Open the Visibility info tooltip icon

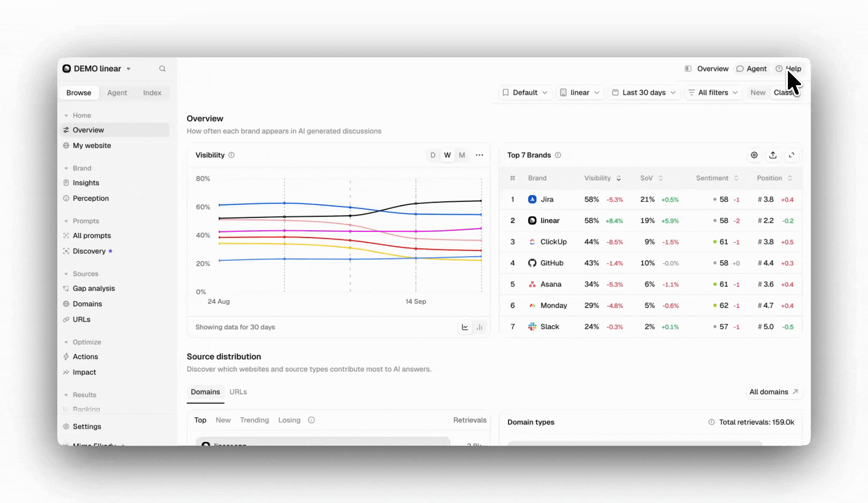click(231, 155)
